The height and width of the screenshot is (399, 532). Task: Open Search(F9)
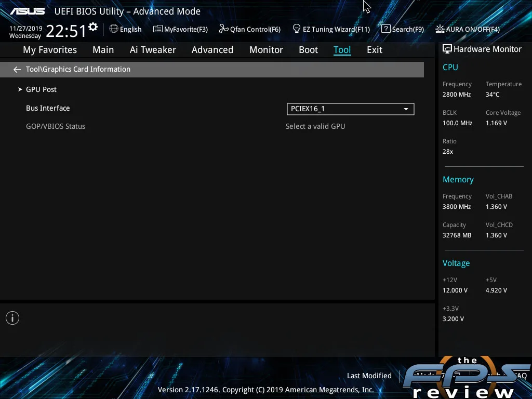pyautogui.click(x=408, y=30)
